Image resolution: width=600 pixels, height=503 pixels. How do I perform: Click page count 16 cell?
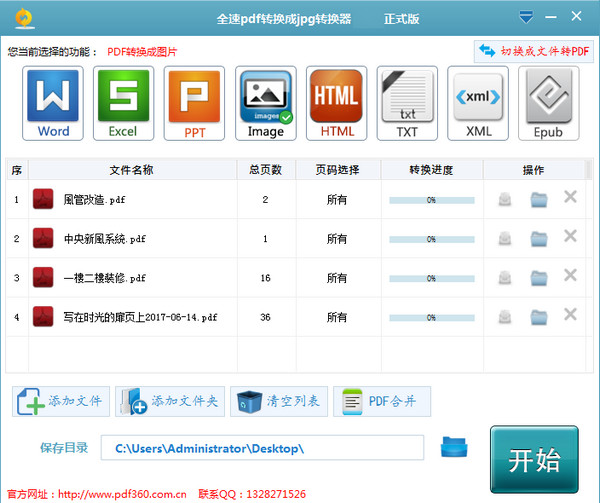click(266, 278)
